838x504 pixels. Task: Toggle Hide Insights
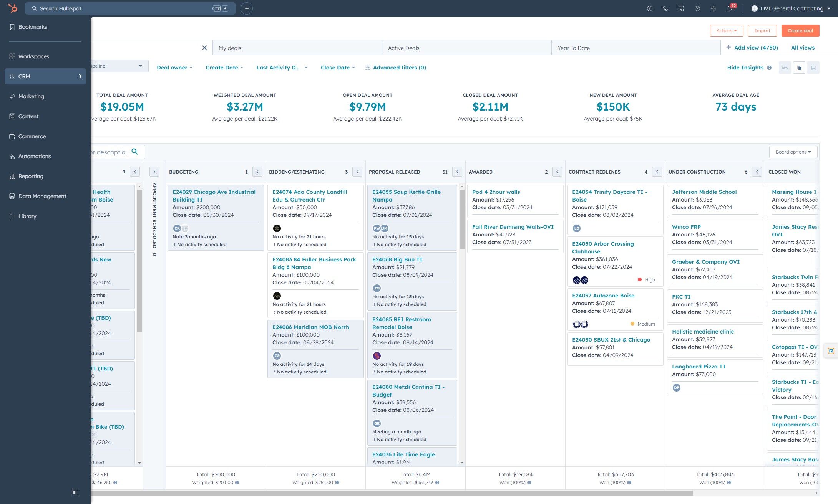[x=745, y=68]
